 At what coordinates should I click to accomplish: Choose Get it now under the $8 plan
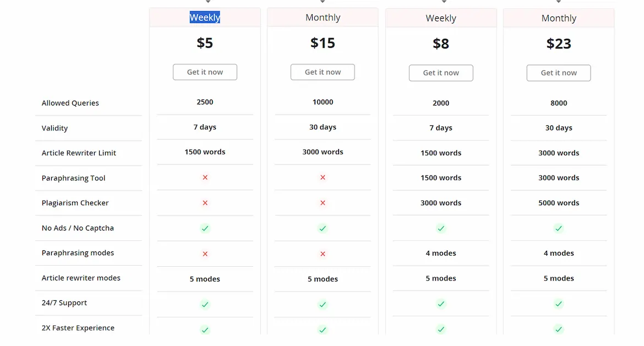pyautogui.click(x=441, y=73)
